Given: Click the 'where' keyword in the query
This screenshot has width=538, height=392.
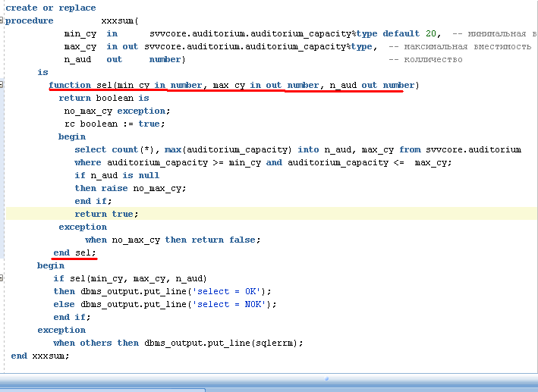Looking at the screenshot, I should click(x=88, y=162).
